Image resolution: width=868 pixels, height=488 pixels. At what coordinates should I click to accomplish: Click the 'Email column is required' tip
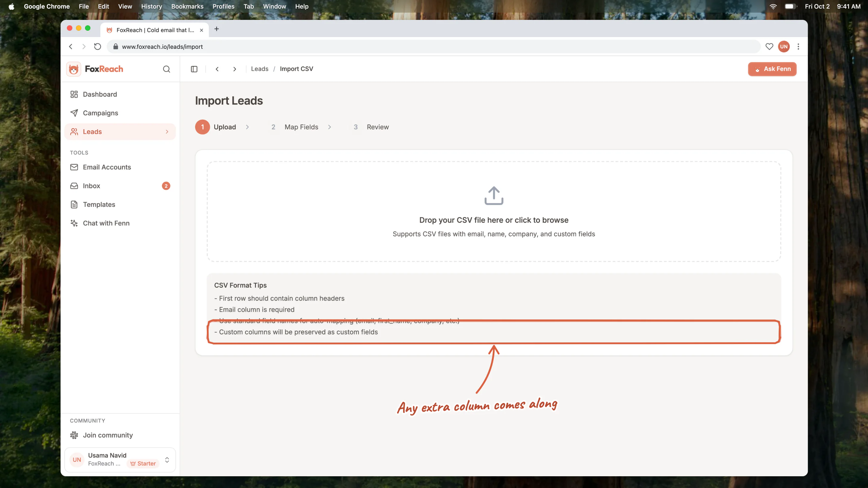coord(254,309)
